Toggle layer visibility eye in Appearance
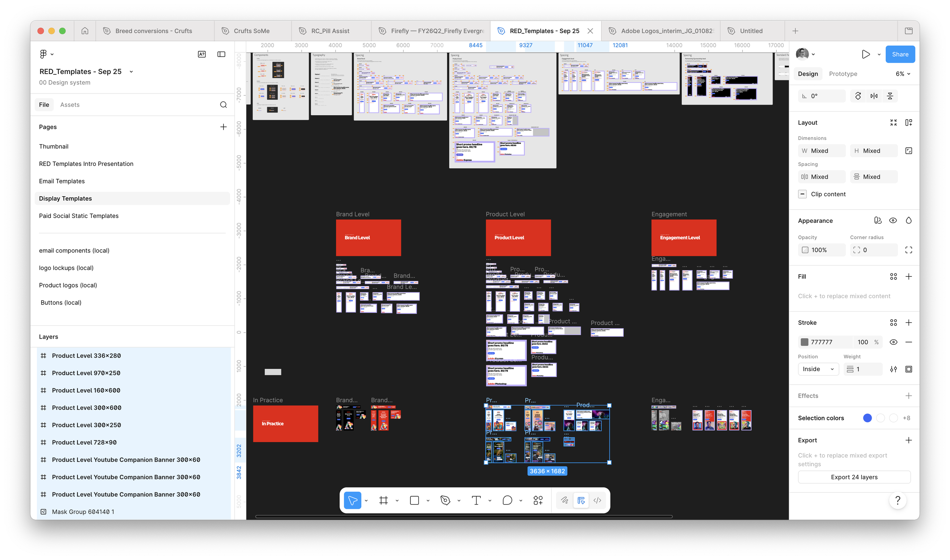This screenshot has width=950, height=560. [893, 221]
